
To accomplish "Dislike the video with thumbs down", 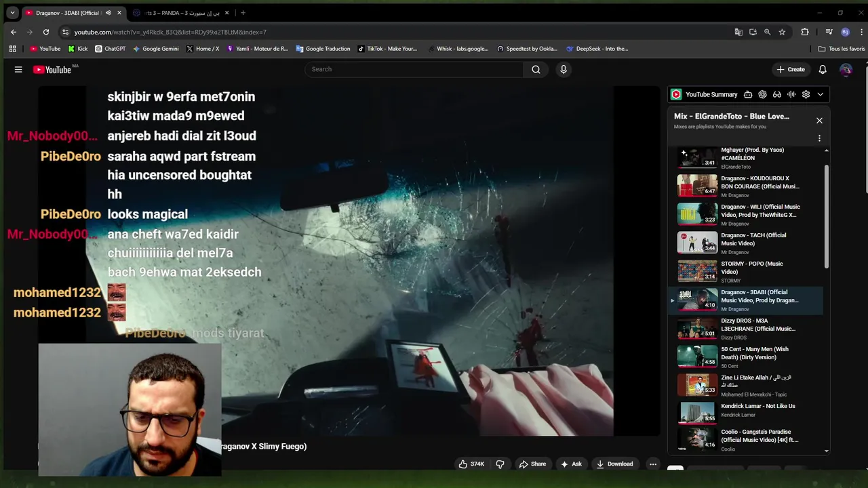I will 500,464.
